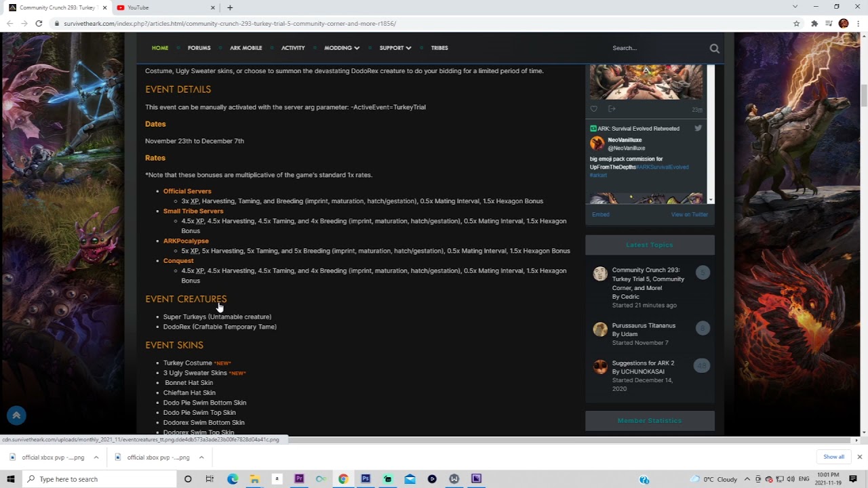This screenshot has width=868, height=488.
Task: Open the Suggestions for ARK 2 topic
Action: coord(643,363)
